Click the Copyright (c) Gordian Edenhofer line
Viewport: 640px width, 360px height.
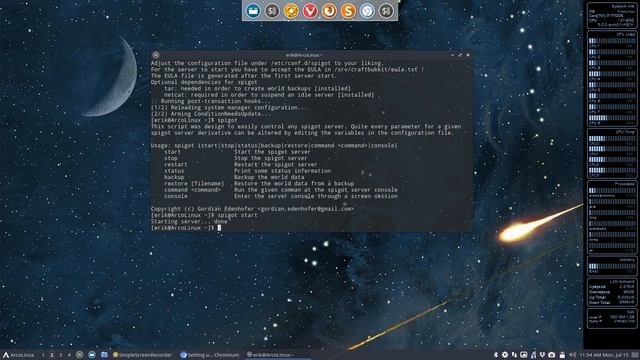pyautogui.click(x=252, y=209)
